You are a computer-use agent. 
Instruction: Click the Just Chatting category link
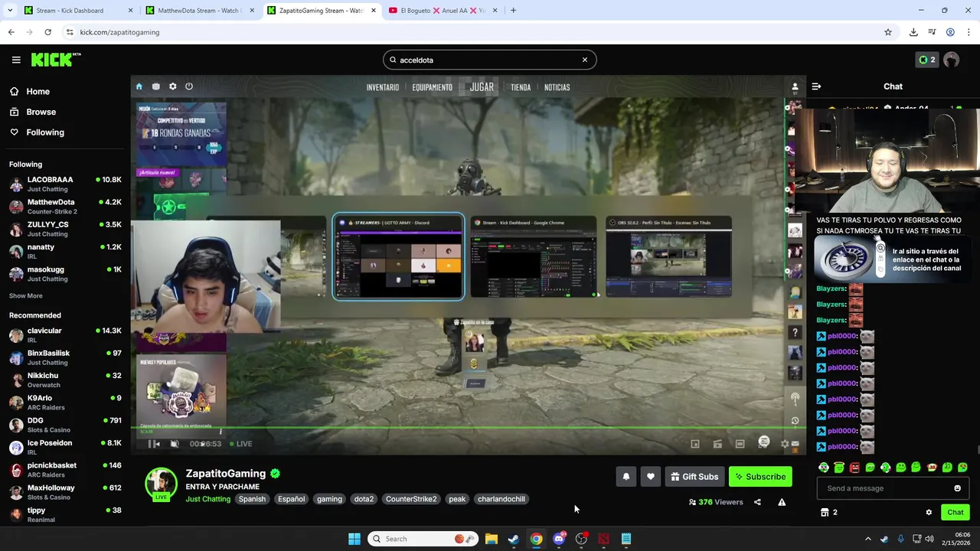207,499
